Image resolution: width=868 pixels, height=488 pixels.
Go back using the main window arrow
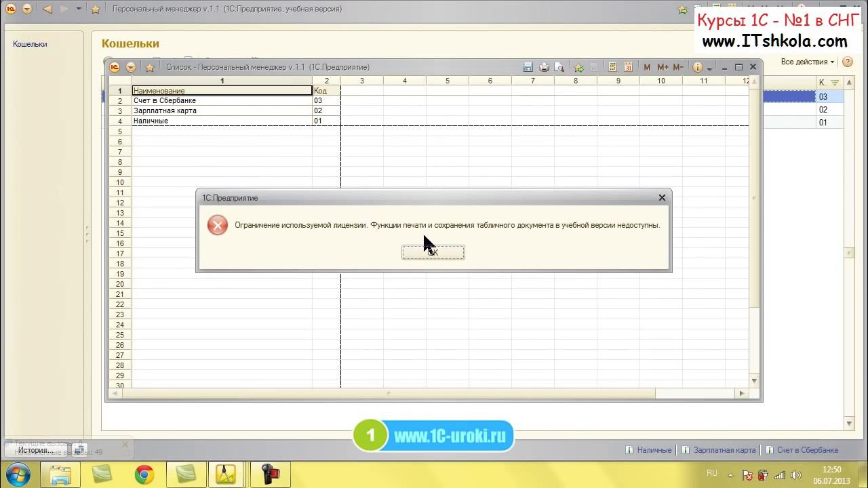[x=47, y=9]
